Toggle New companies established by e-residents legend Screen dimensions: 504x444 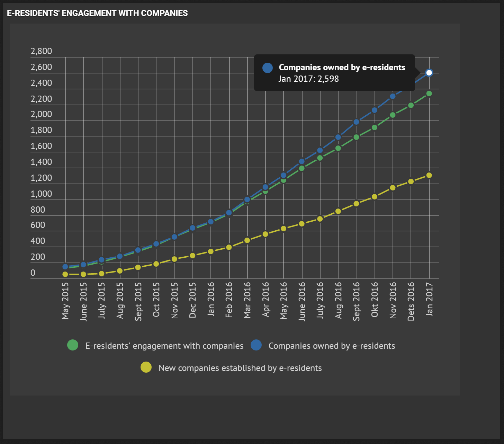click(x=231, y=368)
